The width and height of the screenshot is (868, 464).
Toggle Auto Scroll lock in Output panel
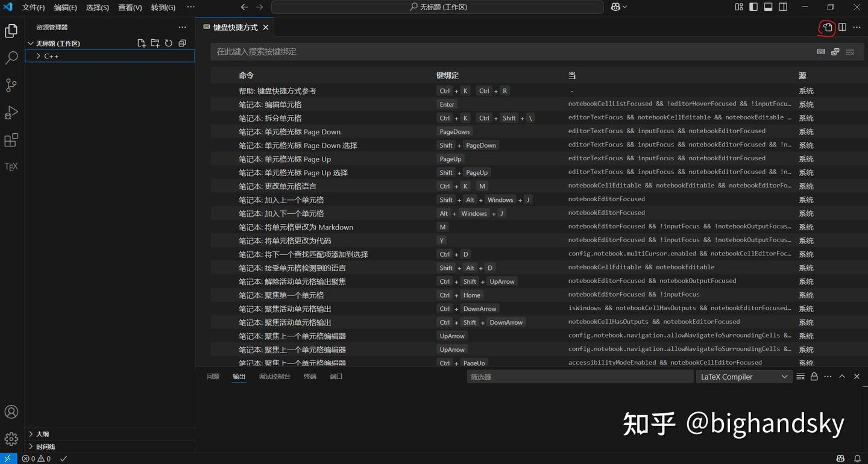coord(814,376)
